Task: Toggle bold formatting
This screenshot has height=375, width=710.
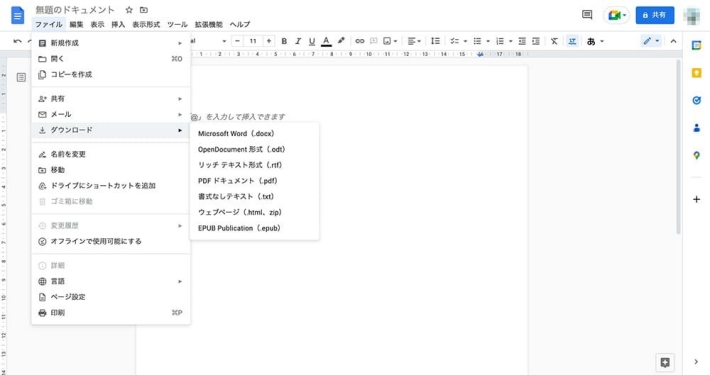Action: click(284, 41)
